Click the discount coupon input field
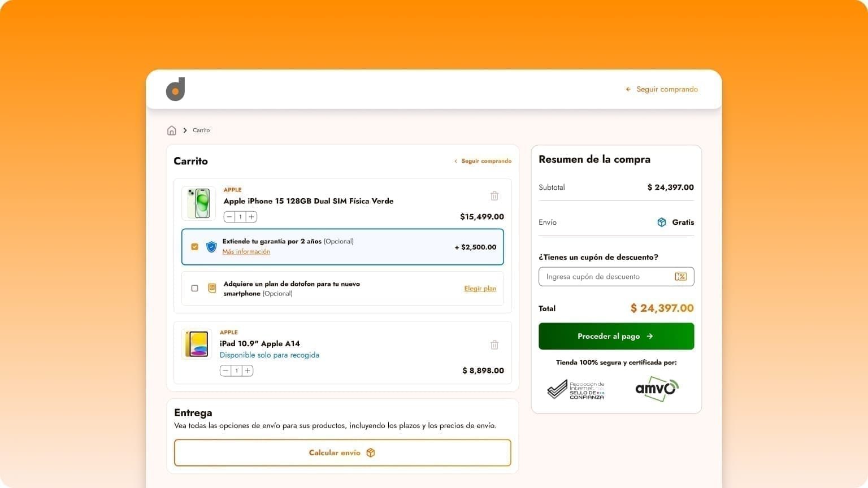 617,277
